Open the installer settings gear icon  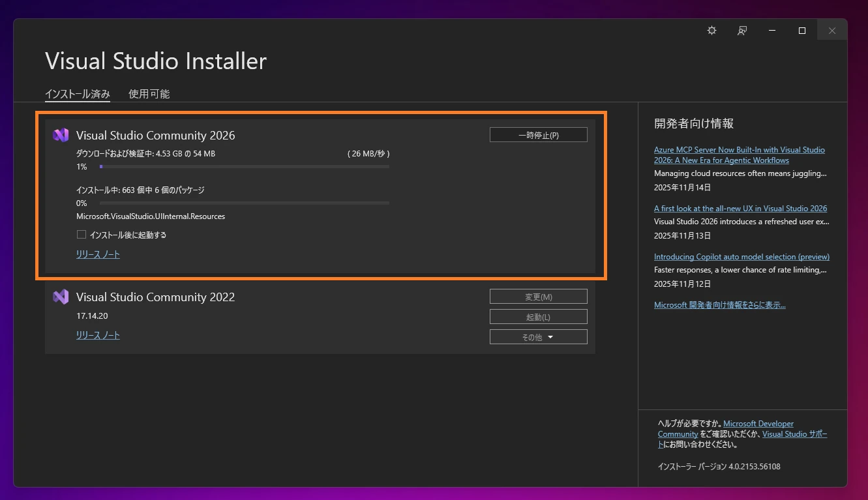coord(711,30)
